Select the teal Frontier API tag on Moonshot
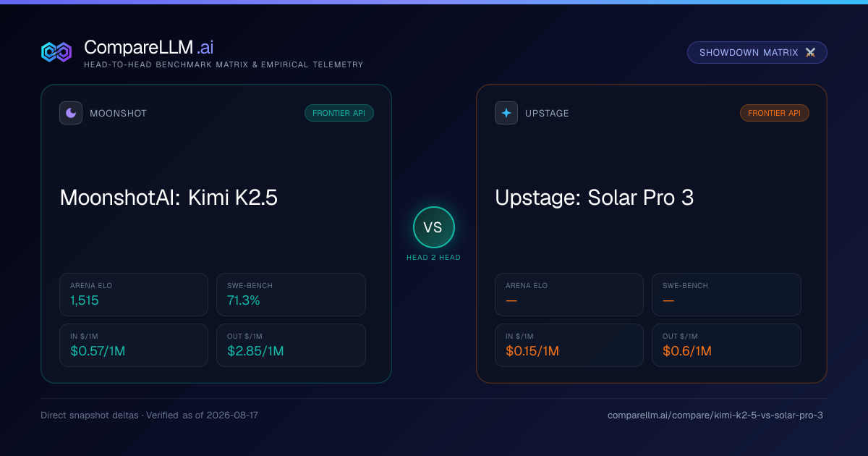Screen dimensions: 868x456 tap(339, 113)
